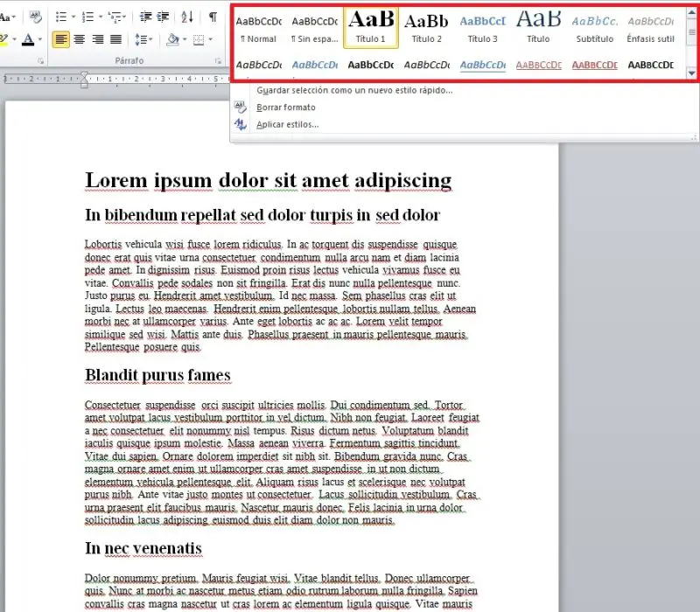Click the Clear Formatting eraser icon in ribbon
This screenshot has width=700, height=612.
[x=35, y=17]
